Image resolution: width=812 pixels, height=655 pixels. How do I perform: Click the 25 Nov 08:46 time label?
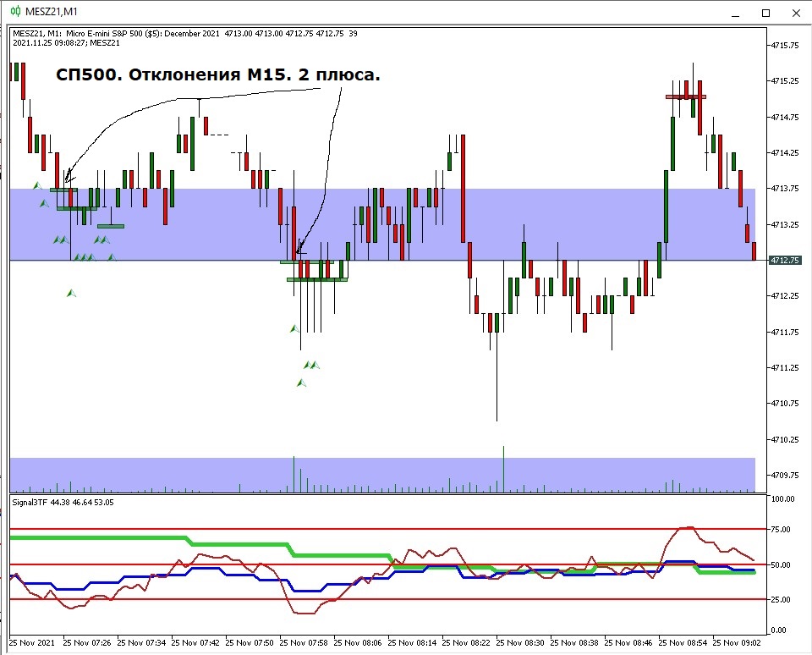pyautogui.click(x=628, y=642)
